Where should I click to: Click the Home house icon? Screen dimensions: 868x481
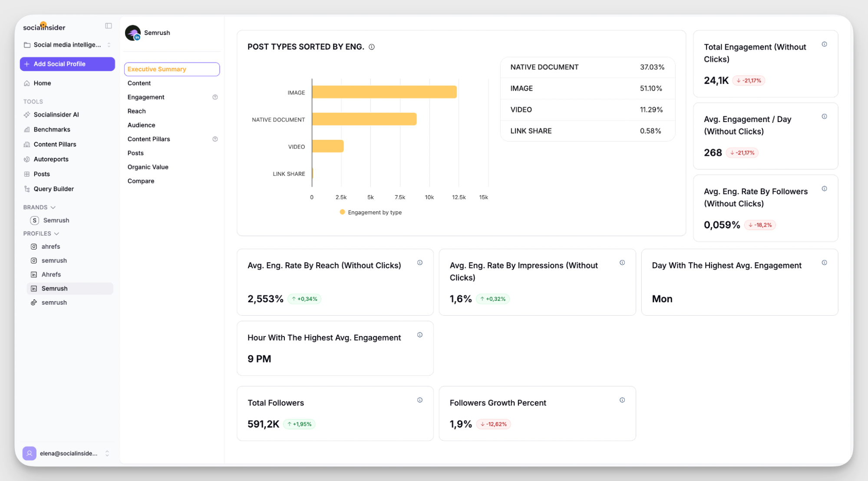coord(27,83)
